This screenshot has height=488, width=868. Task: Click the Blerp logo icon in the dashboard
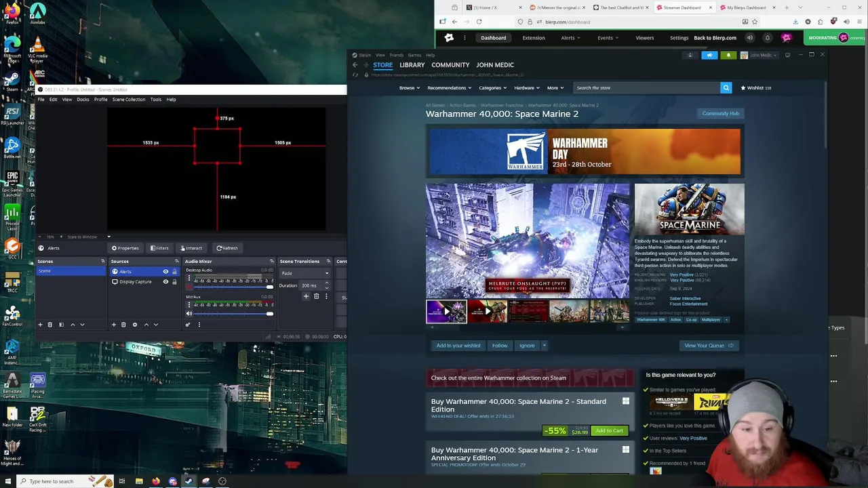coord(449,38)
